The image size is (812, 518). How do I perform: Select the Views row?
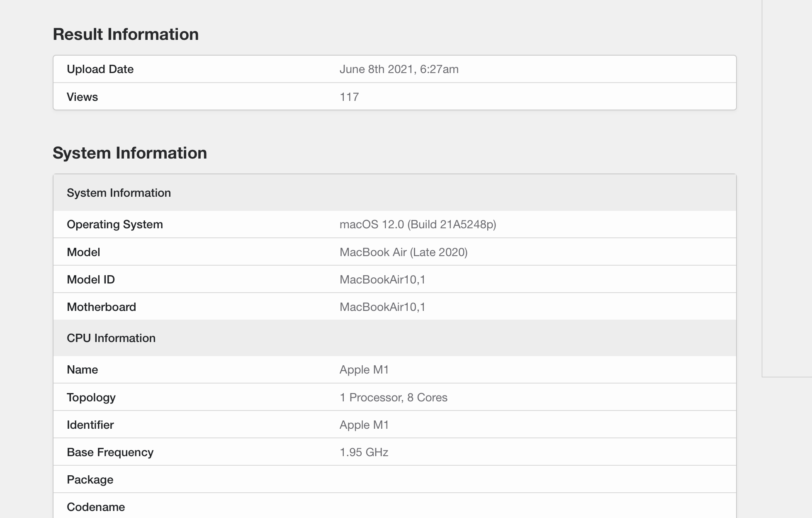pos(82,96)
